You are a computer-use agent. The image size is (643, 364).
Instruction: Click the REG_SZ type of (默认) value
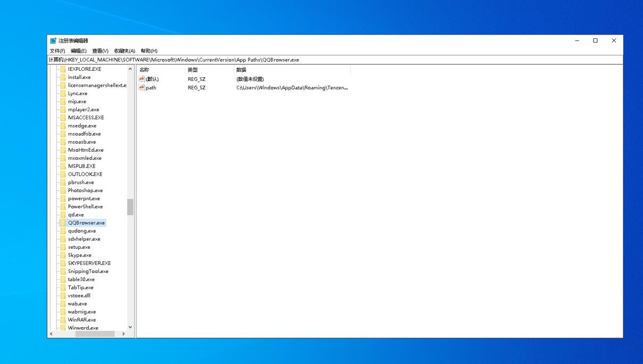click(x=196, y=79)
